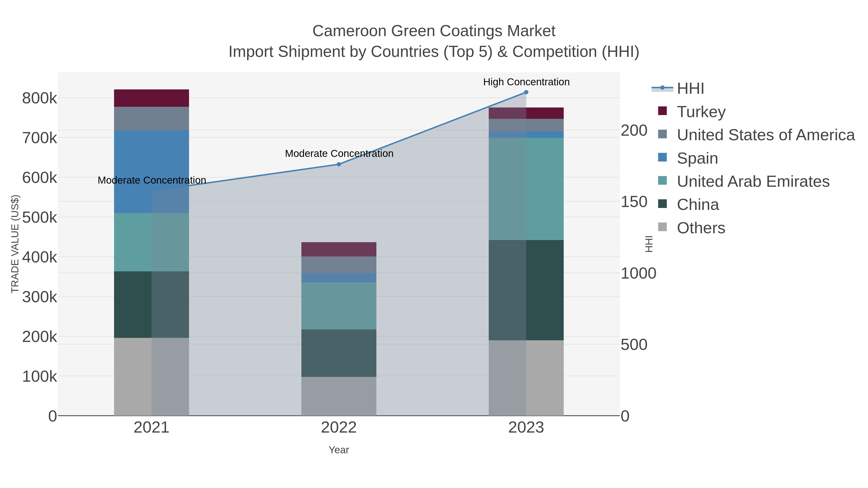Click the 2022 x-axis label
The width and height of the screenshot is (868, 488).
tap(339, 428)
